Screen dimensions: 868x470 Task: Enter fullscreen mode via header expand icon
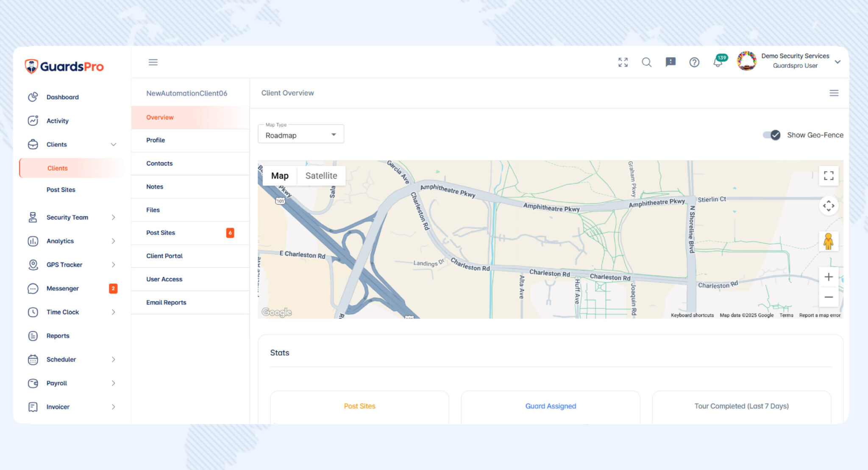coord(623,62)
